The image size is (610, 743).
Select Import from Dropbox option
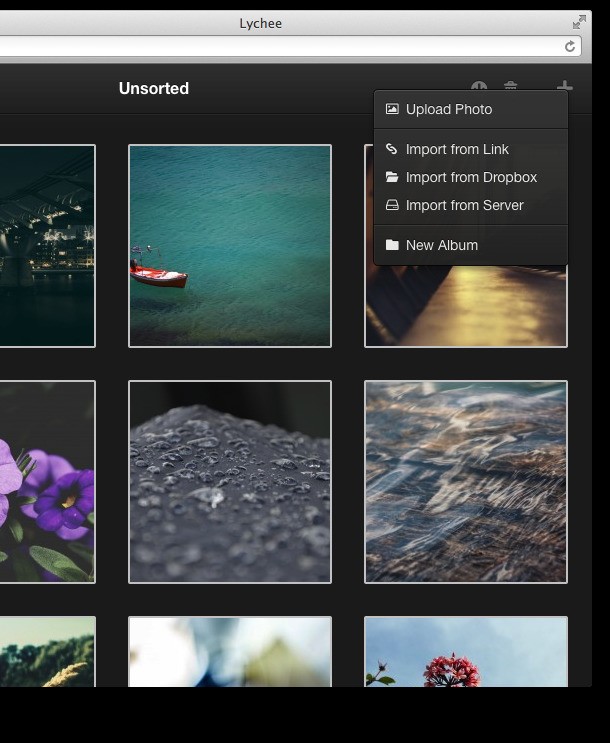[x=471, y=177]
